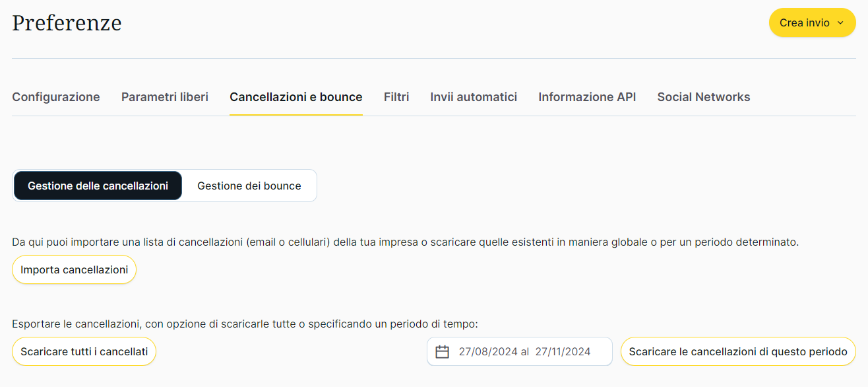This screenshot has height=387, width=868.
Task: Open the Configurazione tab
Action: point(56,97)
